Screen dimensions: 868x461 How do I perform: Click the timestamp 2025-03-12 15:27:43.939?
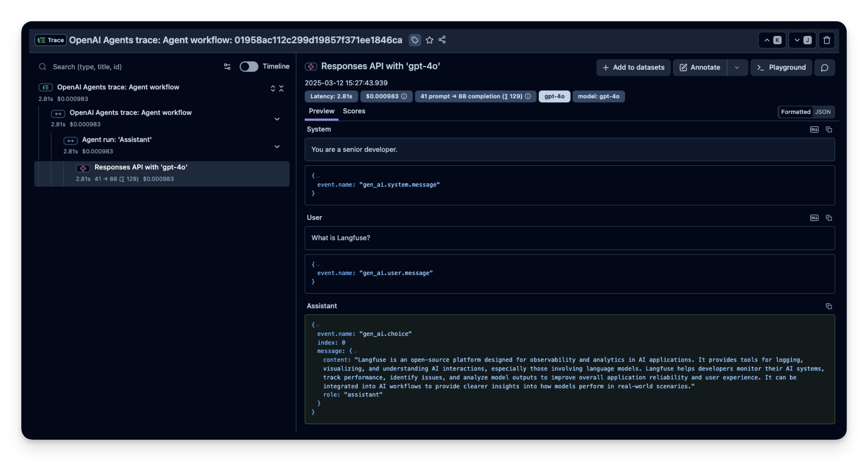[x=346, y=83]
